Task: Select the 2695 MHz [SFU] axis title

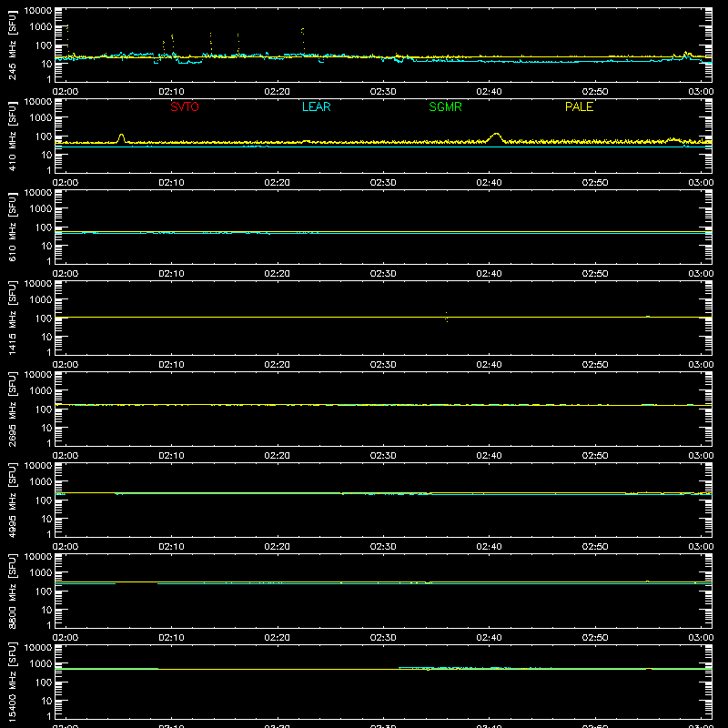Action: click(12, 409)
